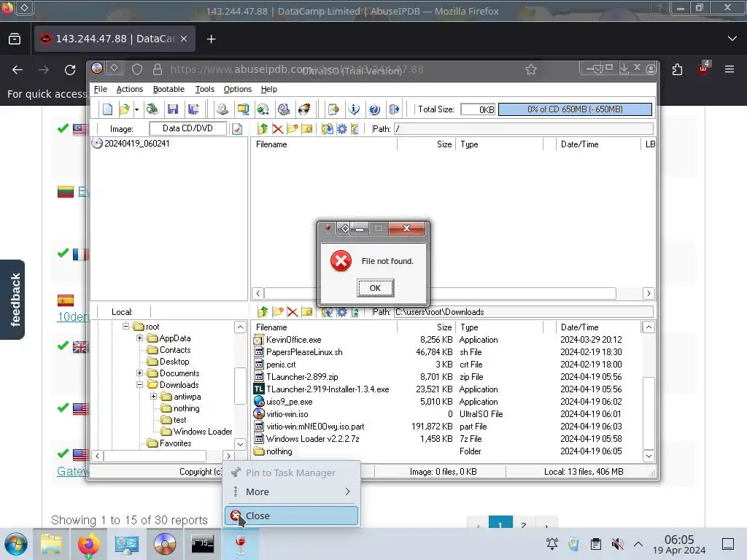Click image list horizontal scroll right arrow

tap(649, 293)
